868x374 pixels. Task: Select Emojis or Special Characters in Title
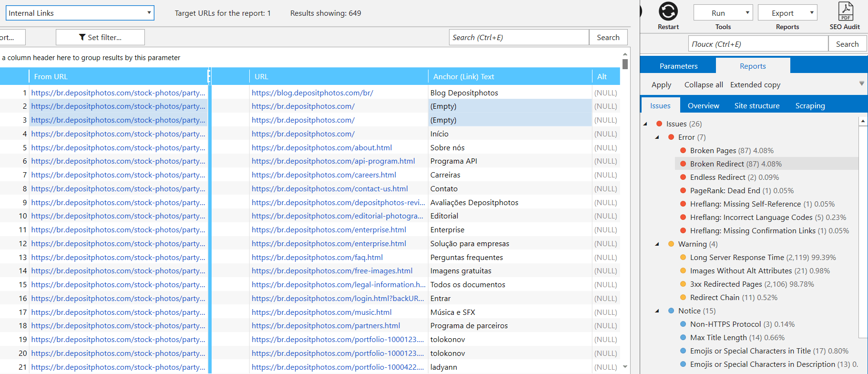[x=769, y=351]
